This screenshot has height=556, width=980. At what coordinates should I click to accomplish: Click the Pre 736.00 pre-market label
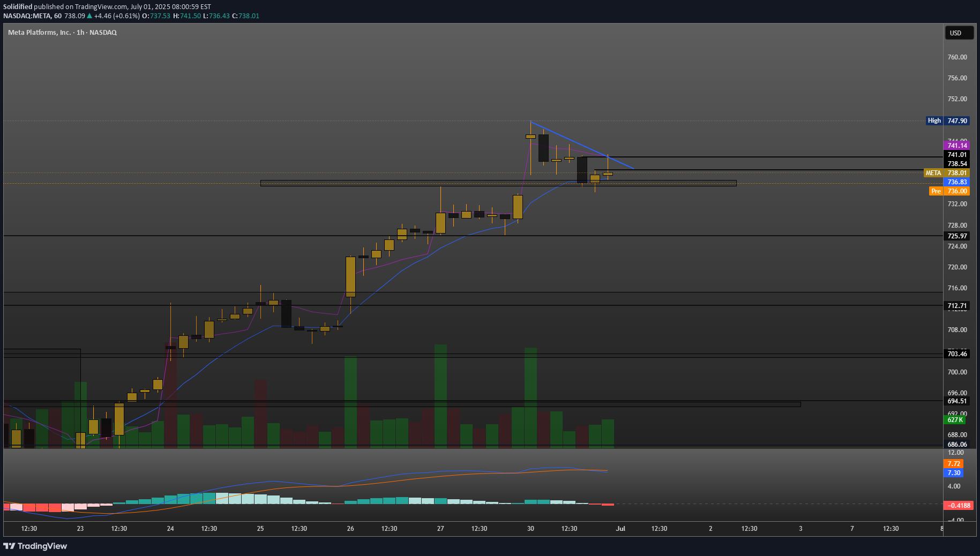[949, 191]
